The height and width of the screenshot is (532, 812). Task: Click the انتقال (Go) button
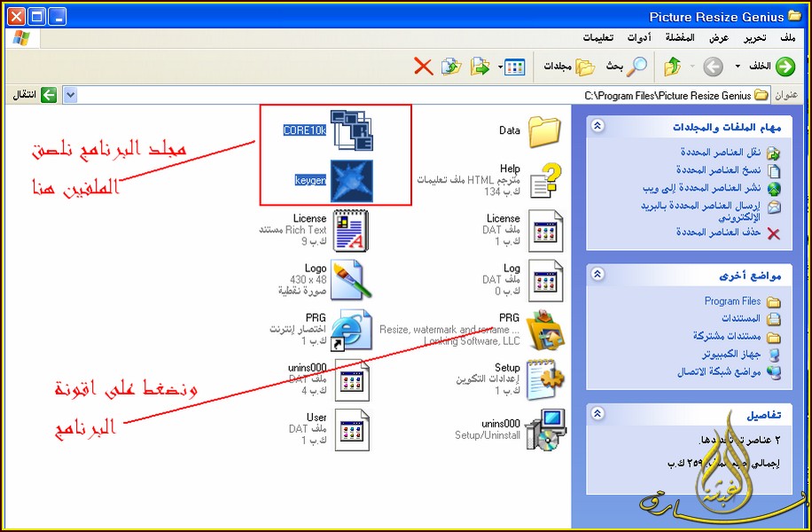point(35,95)
